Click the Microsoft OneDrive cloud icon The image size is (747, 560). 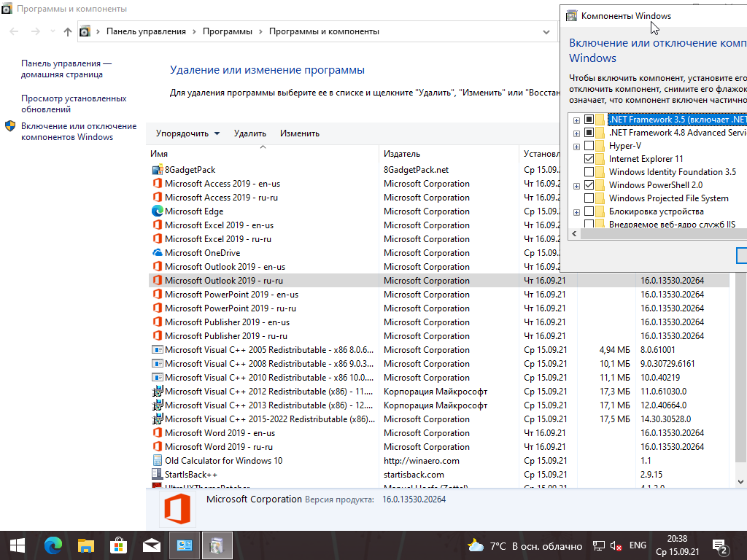pyautogui.click(x=158, y=253)
